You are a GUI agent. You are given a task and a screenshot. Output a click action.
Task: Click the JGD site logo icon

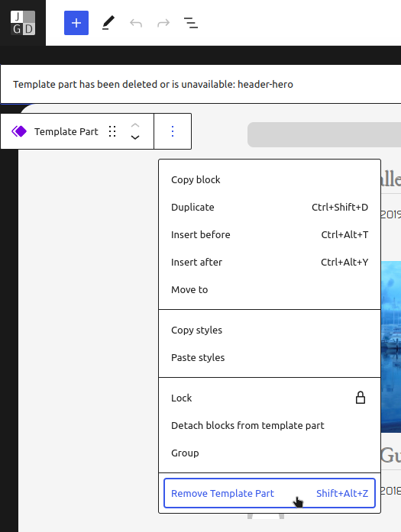[23, 23]
